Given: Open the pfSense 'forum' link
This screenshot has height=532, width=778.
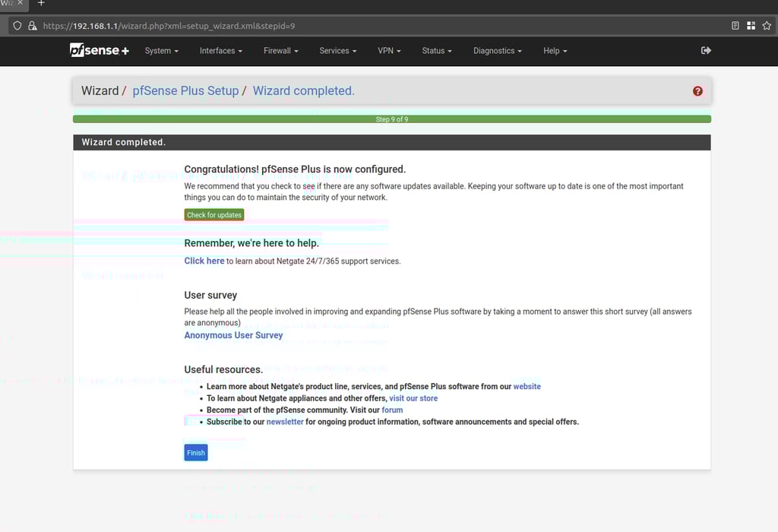Looking at the screenshot, I should (x=392, y=410).
